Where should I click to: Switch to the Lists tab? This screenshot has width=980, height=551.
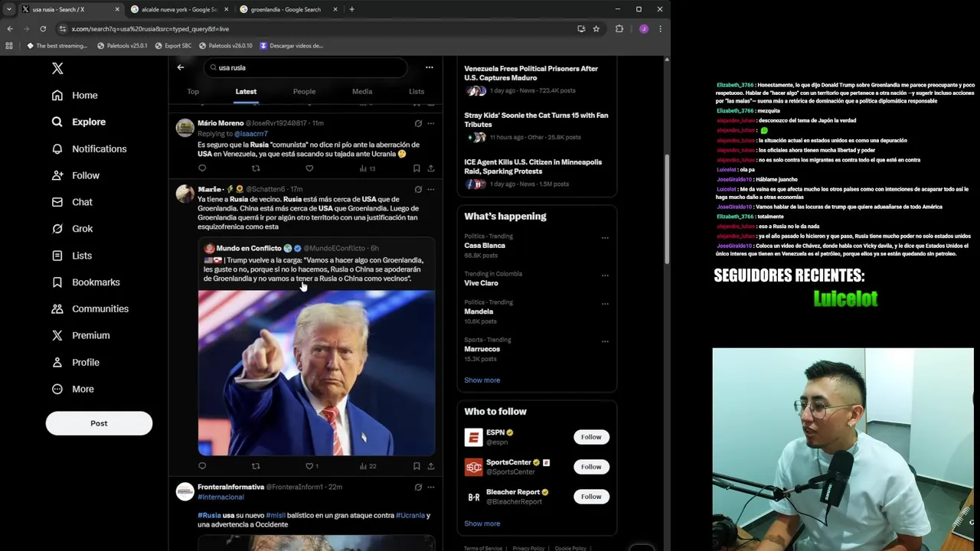click(x=416, y=92)
